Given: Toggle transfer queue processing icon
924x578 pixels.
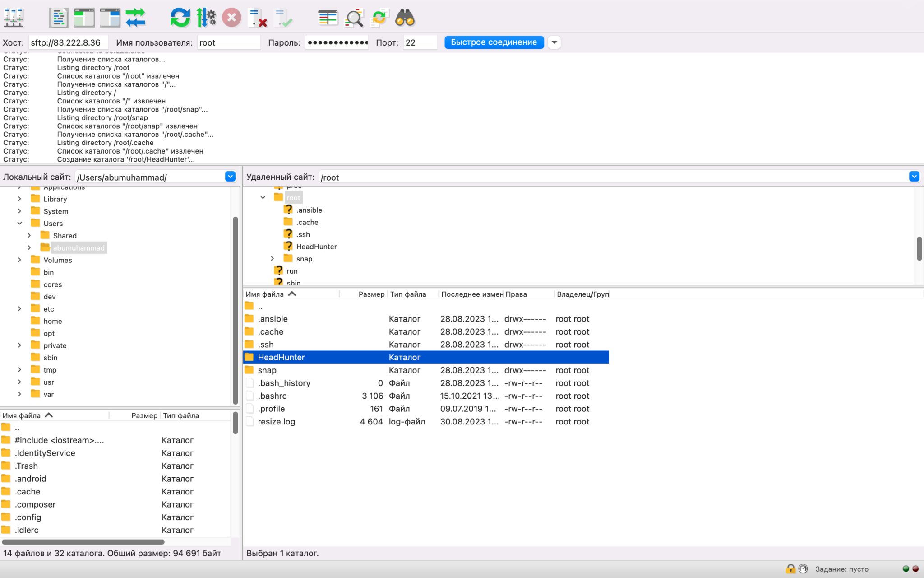Looking at the screenshot, I should pyautogui.click(x=206, y=18).
